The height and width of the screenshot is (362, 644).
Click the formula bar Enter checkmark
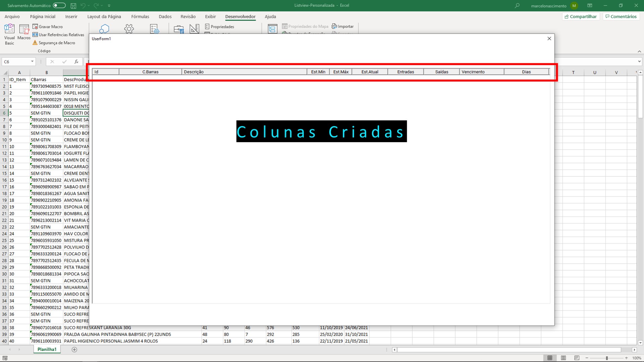[64, 62]
